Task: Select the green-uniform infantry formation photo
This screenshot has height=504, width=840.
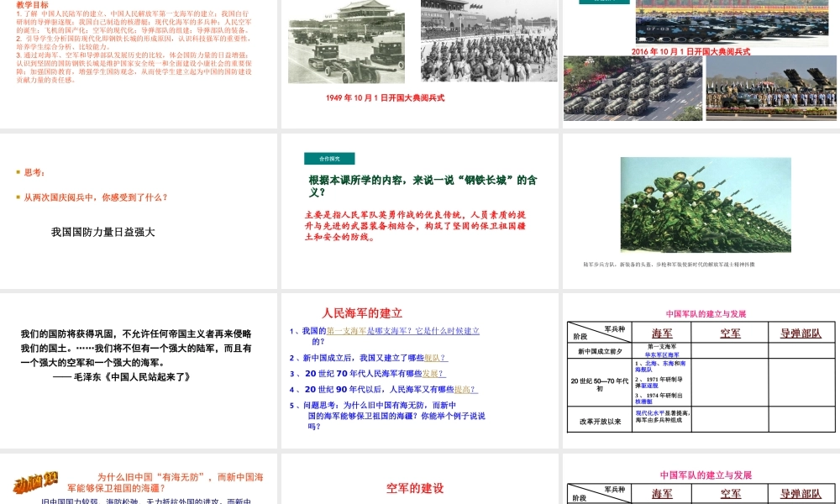Action: click(706, 205)
